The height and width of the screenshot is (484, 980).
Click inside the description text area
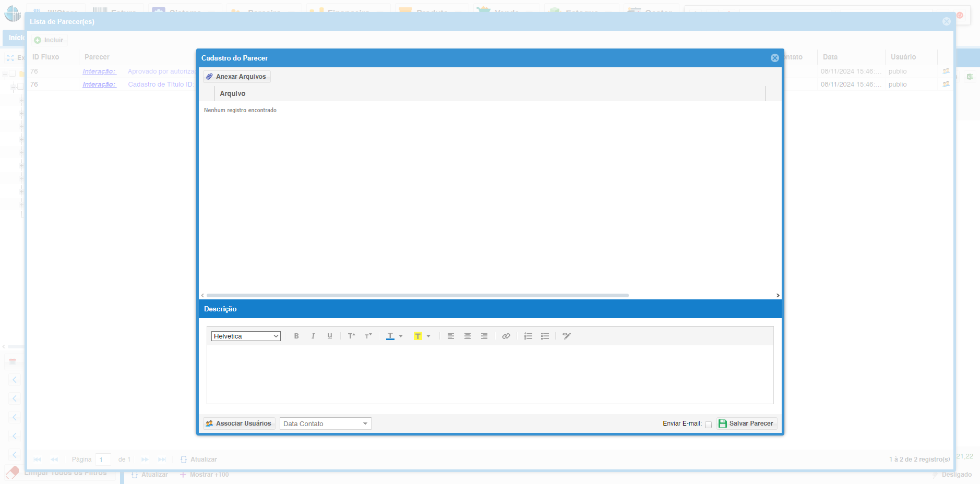[489, 374]
